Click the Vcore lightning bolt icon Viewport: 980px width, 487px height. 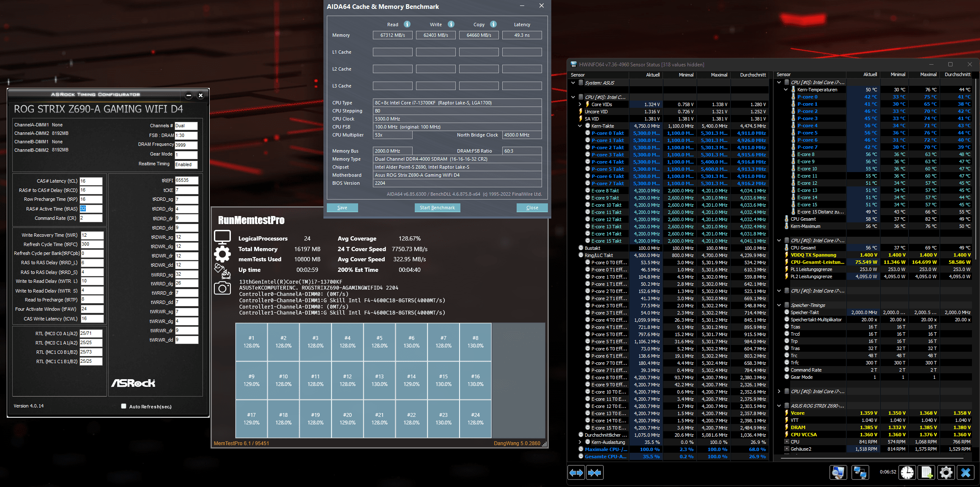[787, 413]
